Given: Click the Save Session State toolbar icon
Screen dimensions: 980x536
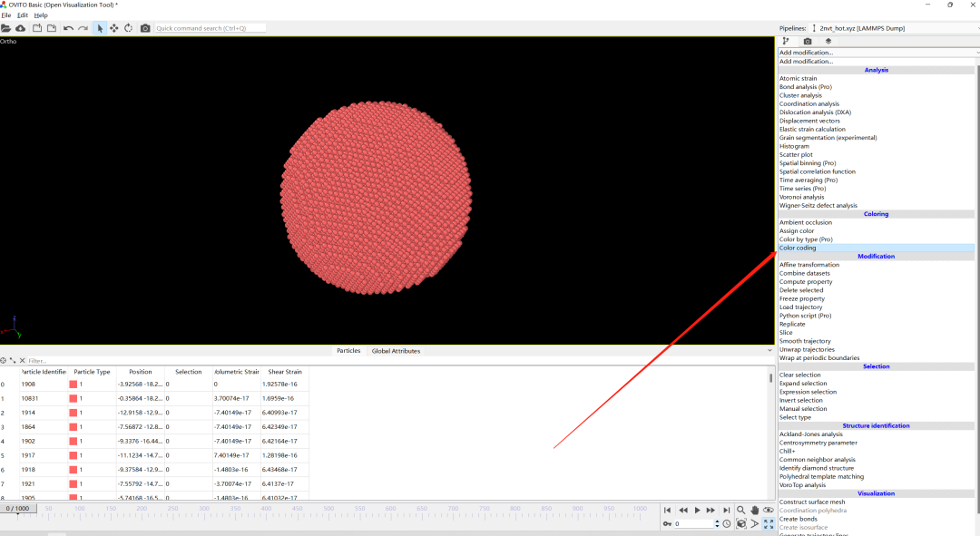Looking at the screenshot, I should pyautogui.click(x=52, y=28).
